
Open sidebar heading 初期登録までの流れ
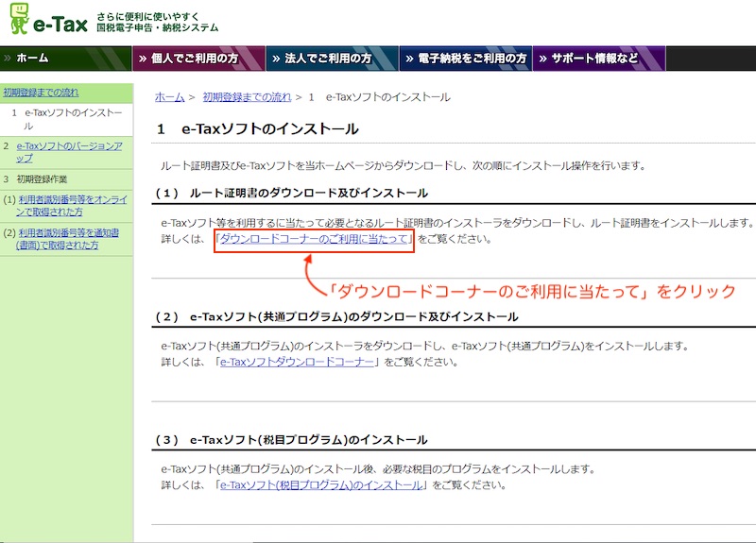[x=41, y=93]
